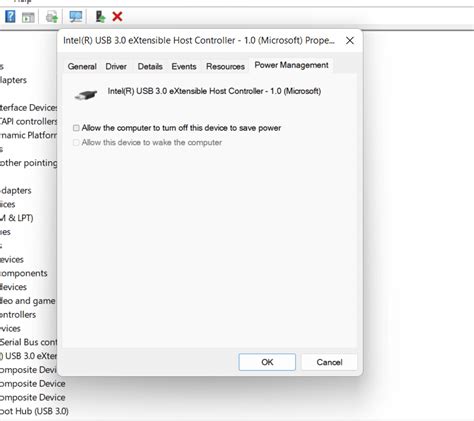Select the Power Management tab
The width and height of the screenshot is (474, 421).
(x=291, y=65)
